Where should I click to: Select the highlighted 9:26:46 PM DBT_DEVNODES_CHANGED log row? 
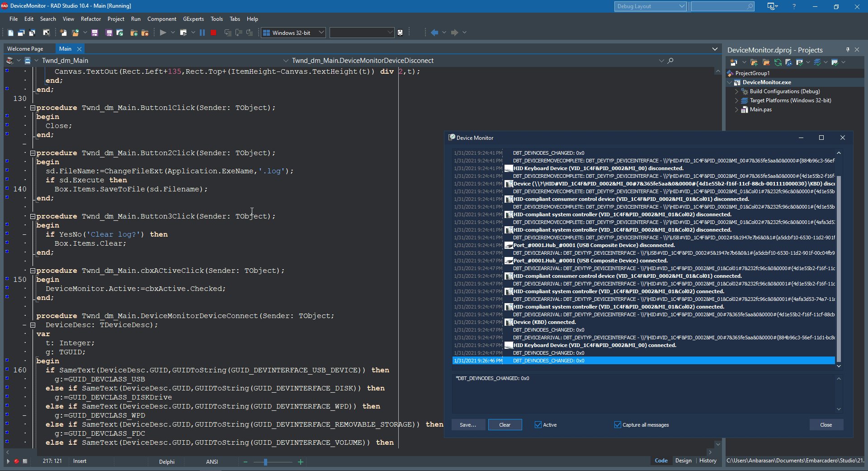[x=644, y=361]
